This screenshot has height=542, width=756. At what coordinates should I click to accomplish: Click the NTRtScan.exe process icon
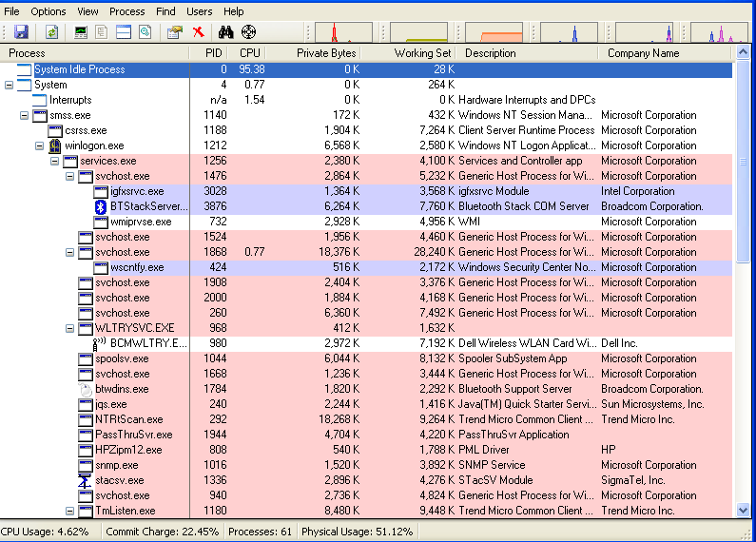click(86, 419)
